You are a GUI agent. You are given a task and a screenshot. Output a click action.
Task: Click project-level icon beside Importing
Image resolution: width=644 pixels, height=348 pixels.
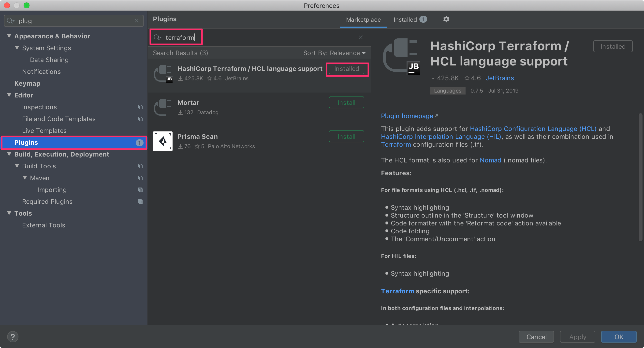click(140, 190)
